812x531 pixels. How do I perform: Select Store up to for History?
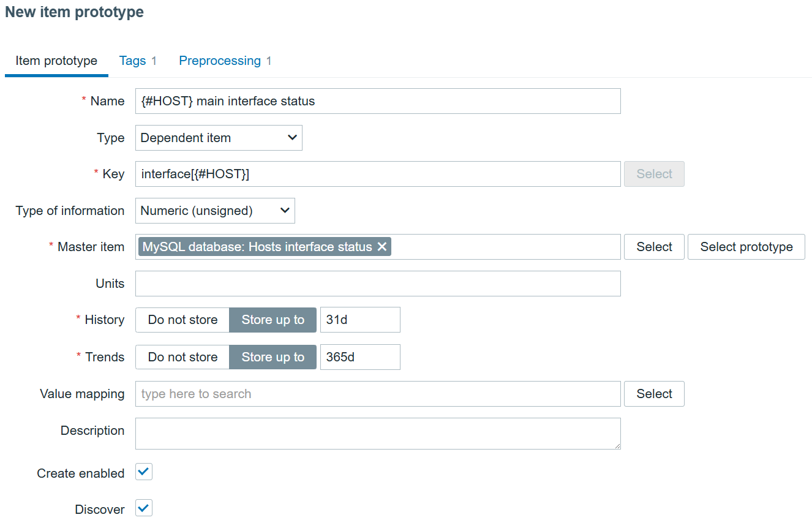[x=273, y=320]
